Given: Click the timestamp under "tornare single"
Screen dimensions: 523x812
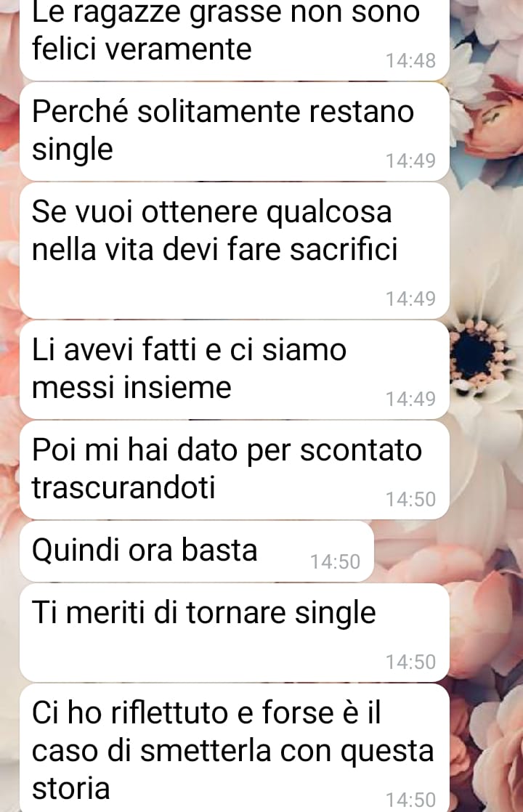Looking at the screenshot, I should click(410, 662).
